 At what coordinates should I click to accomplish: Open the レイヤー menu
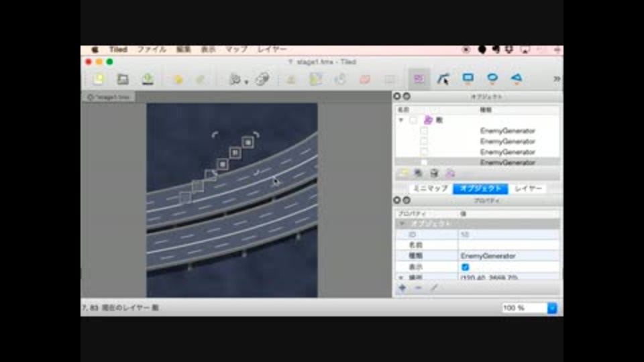pyautogui.click(x=272, y=50)
